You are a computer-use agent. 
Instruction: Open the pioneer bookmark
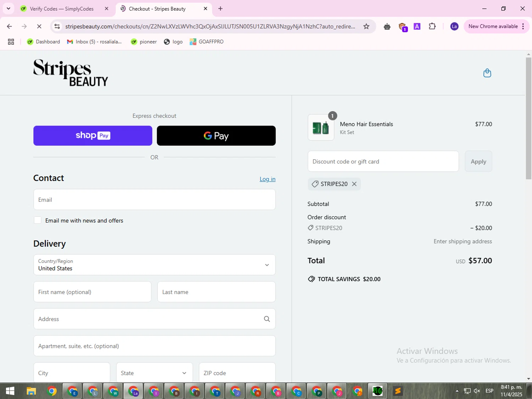click(x=144, y=41)
